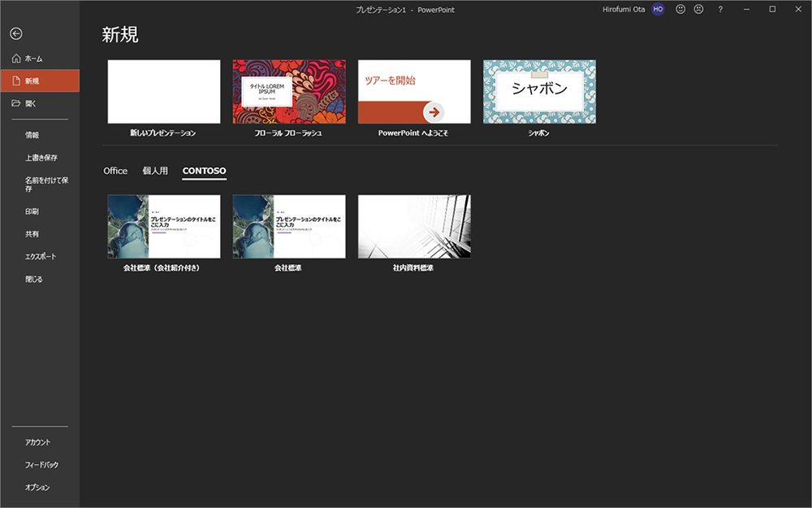Open 印刷 in the sidebar
The height and width of the screenshot is (508, 812).
(32, 211)
